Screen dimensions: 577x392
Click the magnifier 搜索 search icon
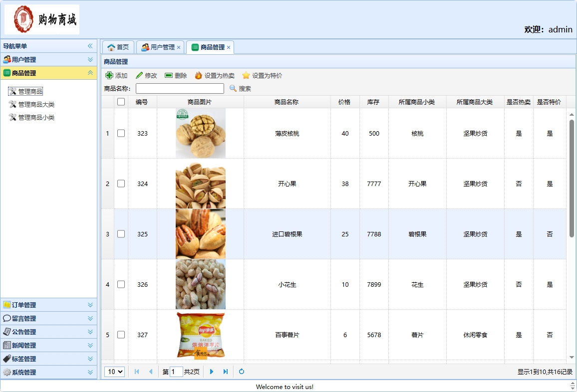click(232, 89)
